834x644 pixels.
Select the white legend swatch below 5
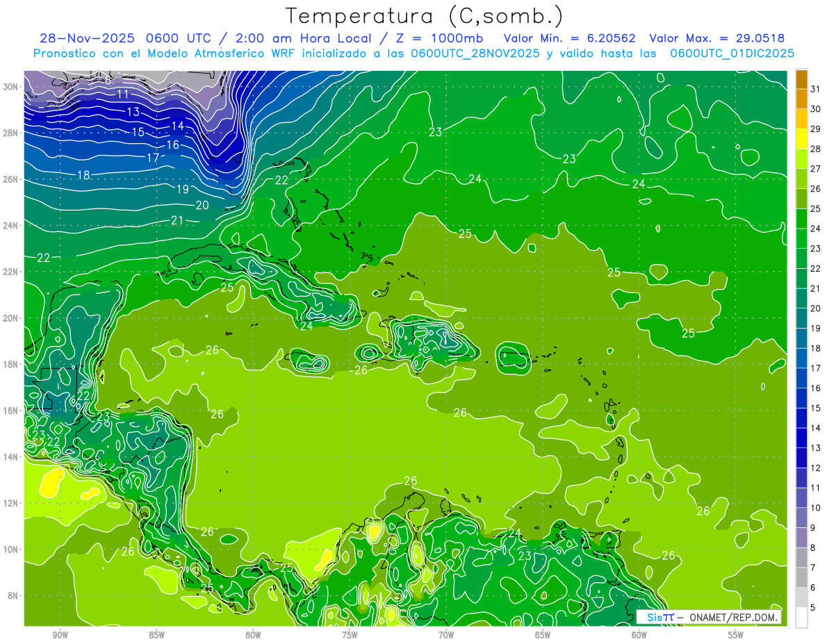click(801, 618)
